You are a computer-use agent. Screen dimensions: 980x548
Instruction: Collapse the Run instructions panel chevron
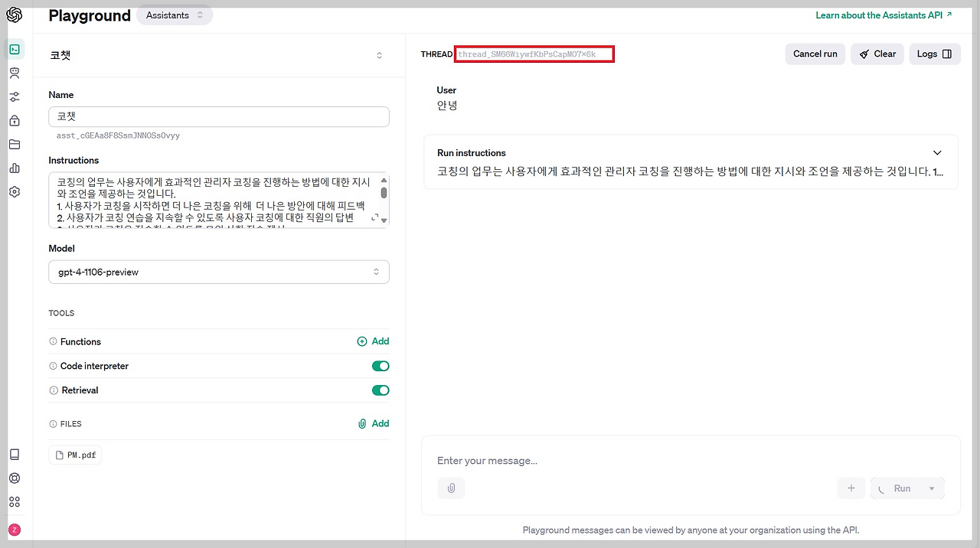point(937,152)
